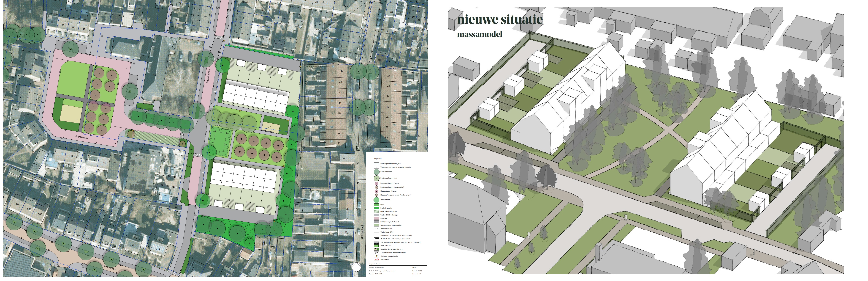Click the north arrow beside the title block
This screenshot has width=868, height=281.
pos(356,267)
